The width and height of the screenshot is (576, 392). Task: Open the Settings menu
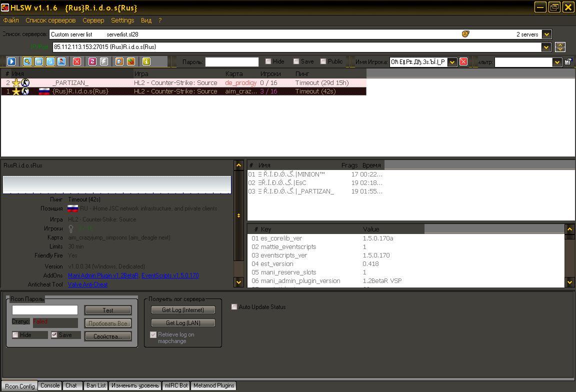pos(122,20)
